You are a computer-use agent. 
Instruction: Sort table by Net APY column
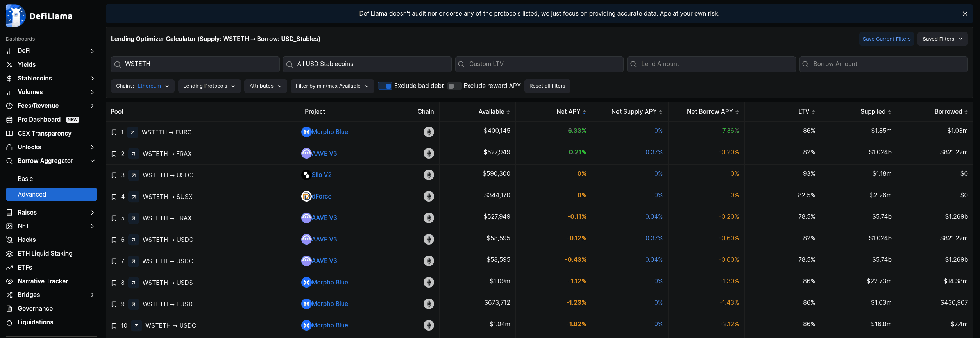(571, 112)
